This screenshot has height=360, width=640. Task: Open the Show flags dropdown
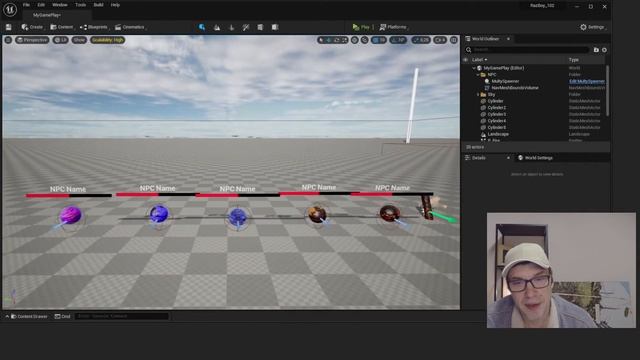(x=79, y=40)
